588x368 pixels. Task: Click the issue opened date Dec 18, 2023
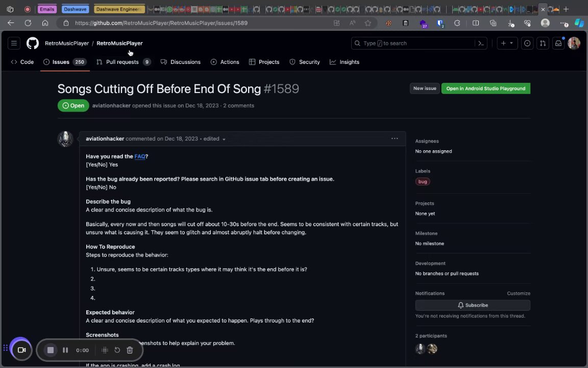pos(202,105)
